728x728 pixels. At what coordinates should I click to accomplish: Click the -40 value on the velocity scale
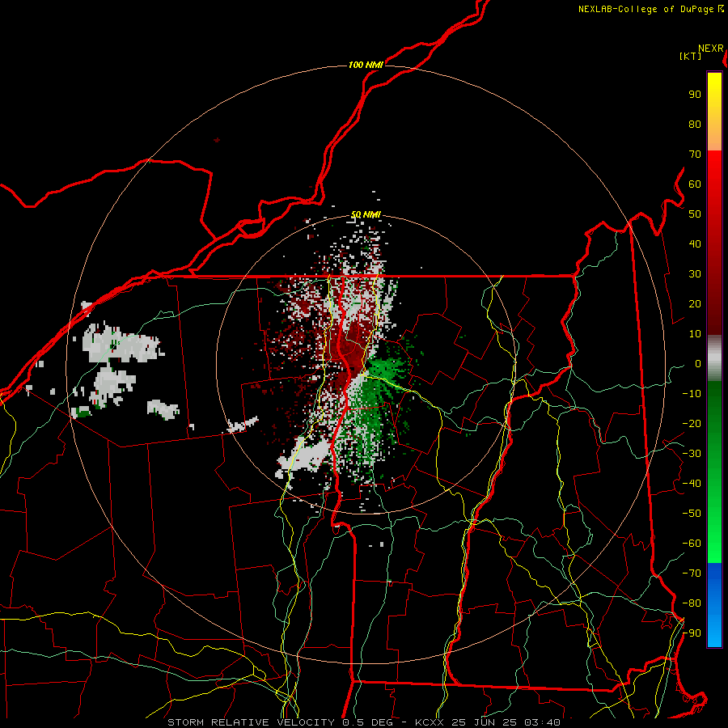692,484
